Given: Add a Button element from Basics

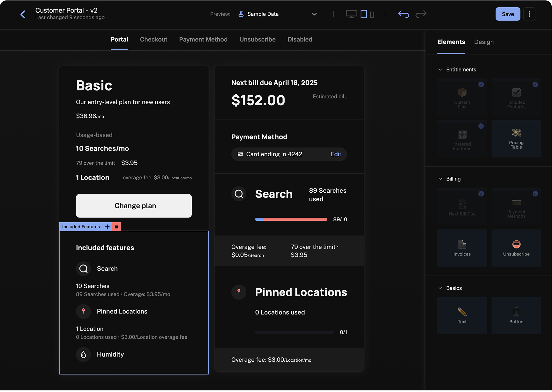Looking at the screenshot, I should (516, 315).
